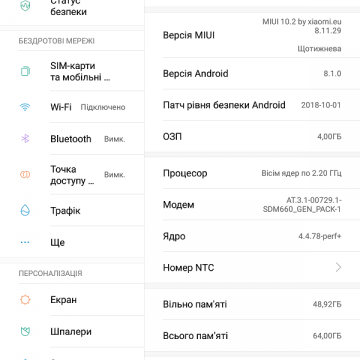The width and height of the screenshot is (360, 360).
Task: Tap the SIM cards icon
Action: click(x=25, y=71)
